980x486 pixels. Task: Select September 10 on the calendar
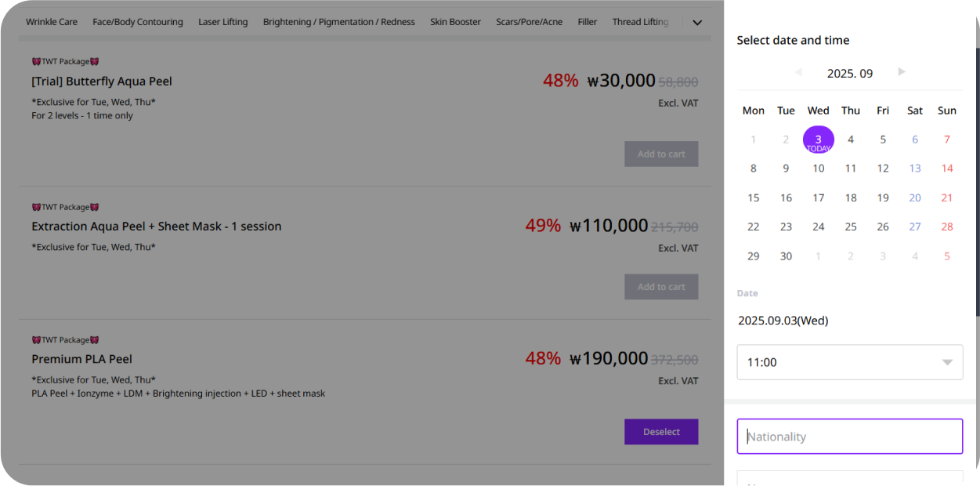click(x=819, y=169)
